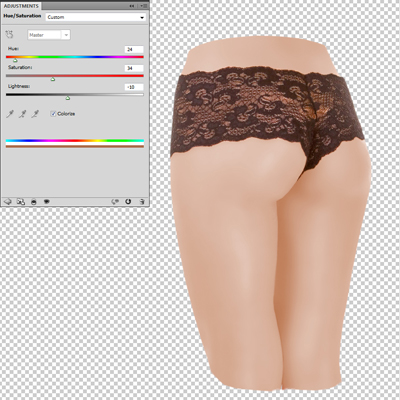
Task: Select the Add to Sample eyedropper
Action: (x=22, y=114)
